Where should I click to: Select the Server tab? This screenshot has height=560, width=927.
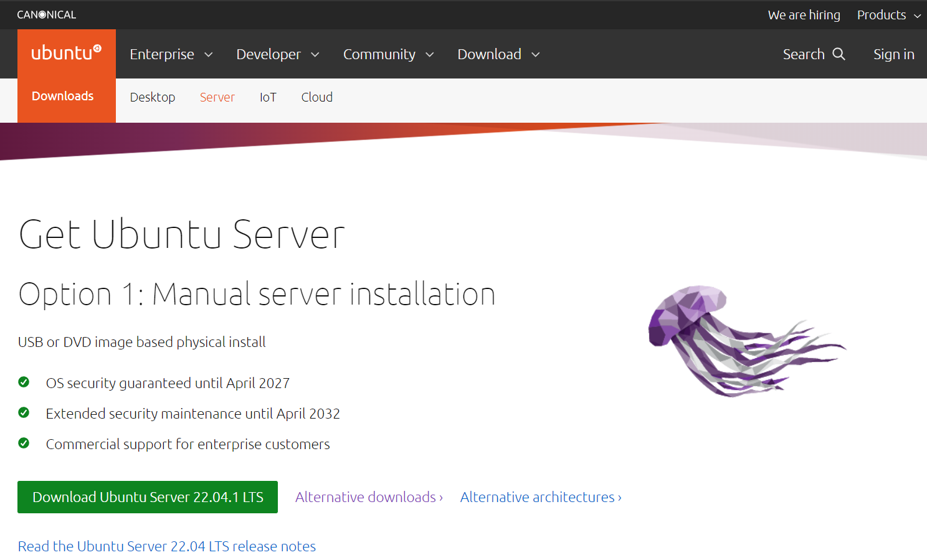tap(217, 97)
